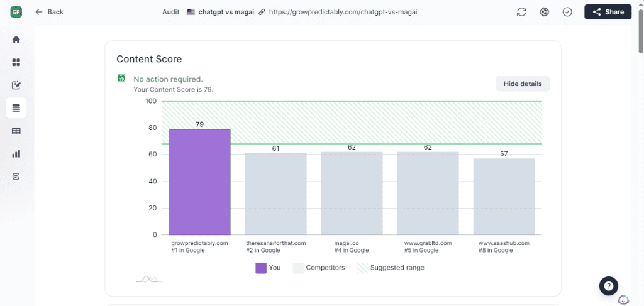644x306 pixels.
Task: Click the value label 79 above purple bar
Action: coord(199,124)
